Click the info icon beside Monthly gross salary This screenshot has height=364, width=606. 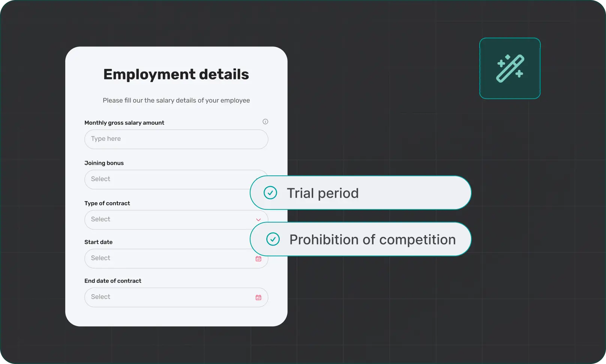point(265,122)
